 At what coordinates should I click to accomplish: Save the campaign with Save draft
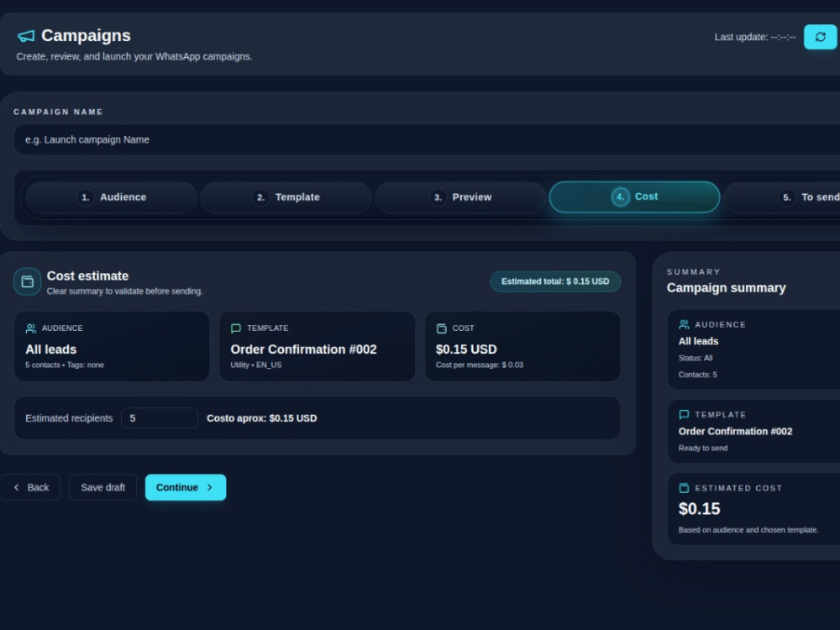[x=102, y=487]
